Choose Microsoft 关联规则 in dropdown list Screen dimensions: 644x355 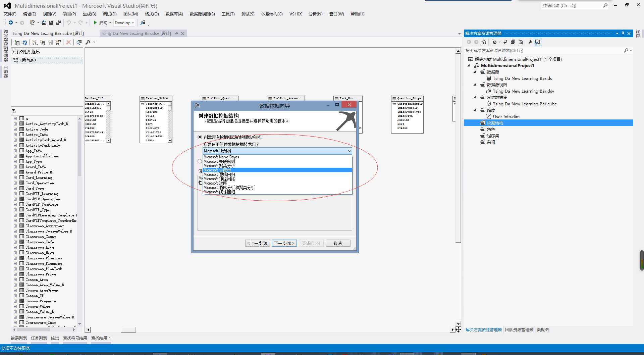click(277, 161)
